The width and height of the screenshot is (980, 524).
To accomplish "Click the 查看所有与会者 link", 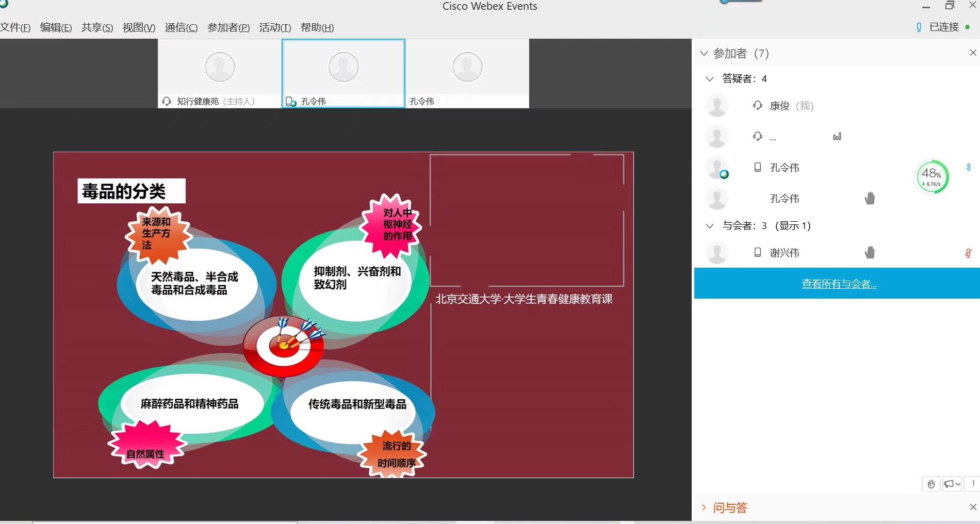I will (x=839, y=284).
